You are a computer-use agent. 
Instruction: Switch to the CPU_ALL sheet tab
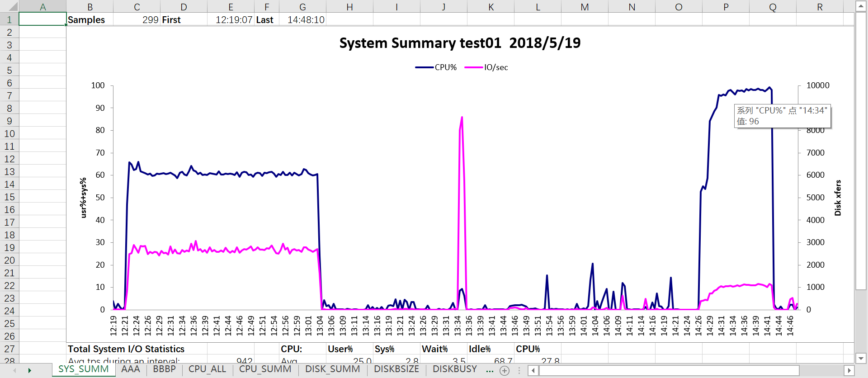coord(207,369)
